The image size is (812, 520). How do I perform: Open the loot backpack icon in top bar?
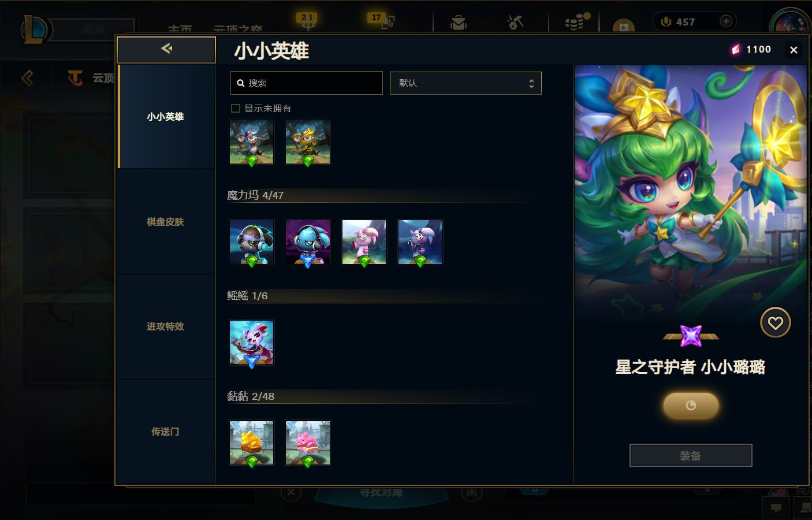point(459,23)
